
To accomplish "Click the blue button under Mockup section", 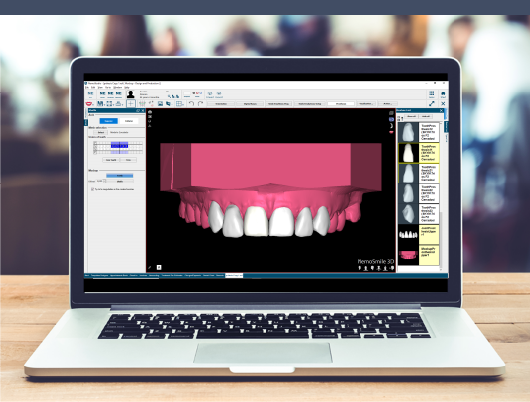I will [x=120, y=175].
